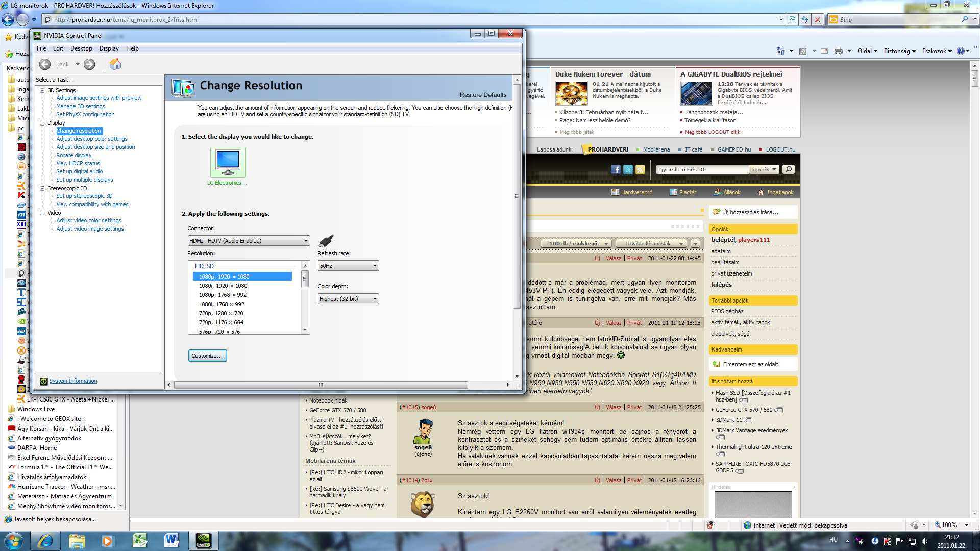
Task: Select Adjust video color settings
Action: coord(89,220)
